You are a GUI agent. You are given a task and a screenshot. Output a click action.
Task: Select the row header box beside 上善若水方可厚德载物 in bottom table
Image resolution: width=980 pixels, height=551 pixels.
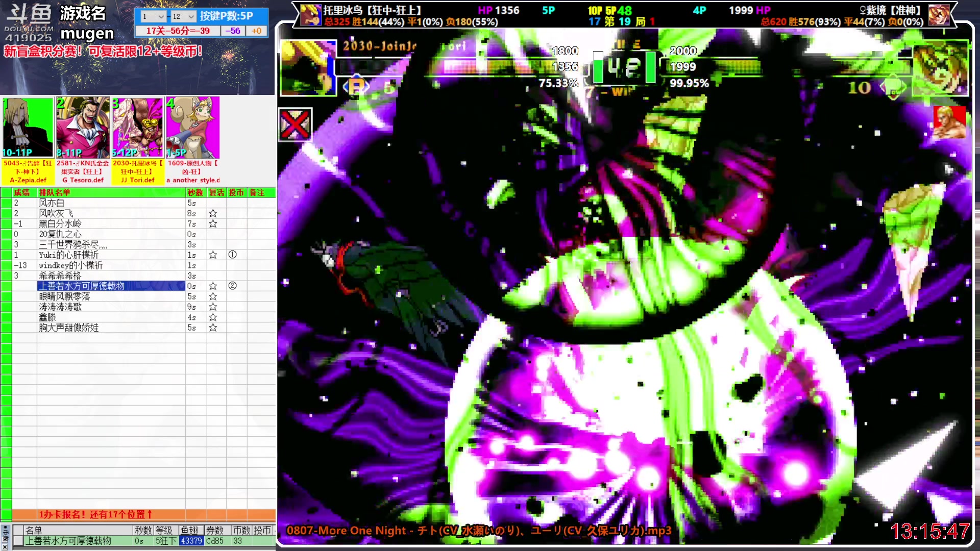18,541
